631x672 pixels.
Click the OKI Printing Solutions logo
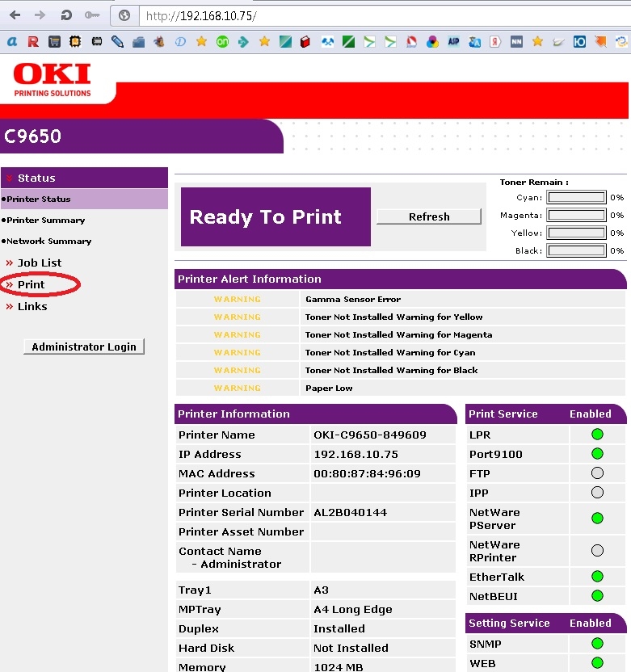coord(53,80)
